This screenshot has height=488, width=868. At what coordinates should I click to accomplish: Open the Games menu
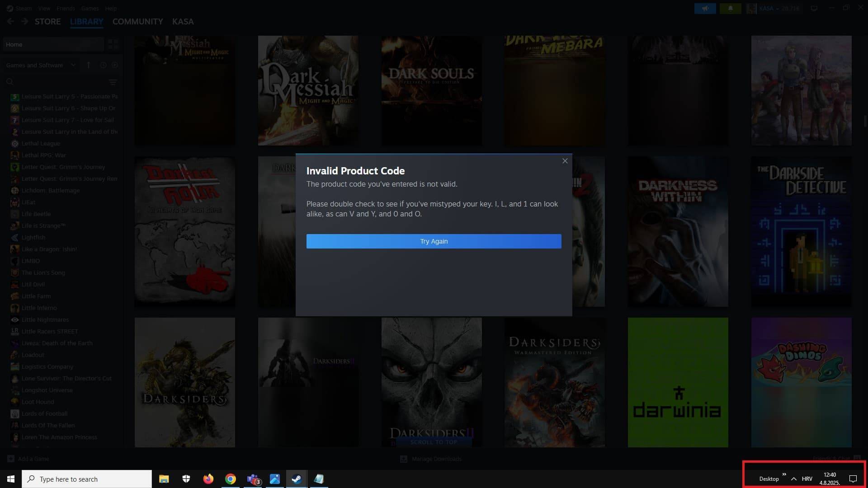90,9
